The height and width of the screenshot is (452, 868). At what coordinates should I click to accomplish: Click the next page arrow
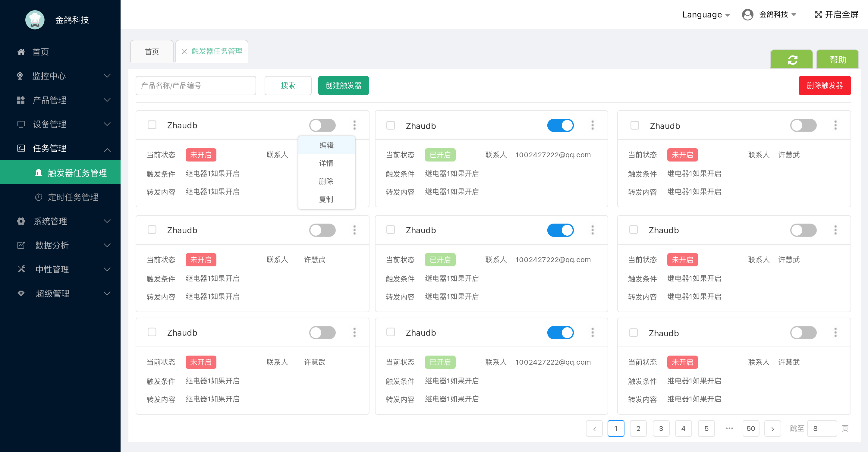point(773,428)
